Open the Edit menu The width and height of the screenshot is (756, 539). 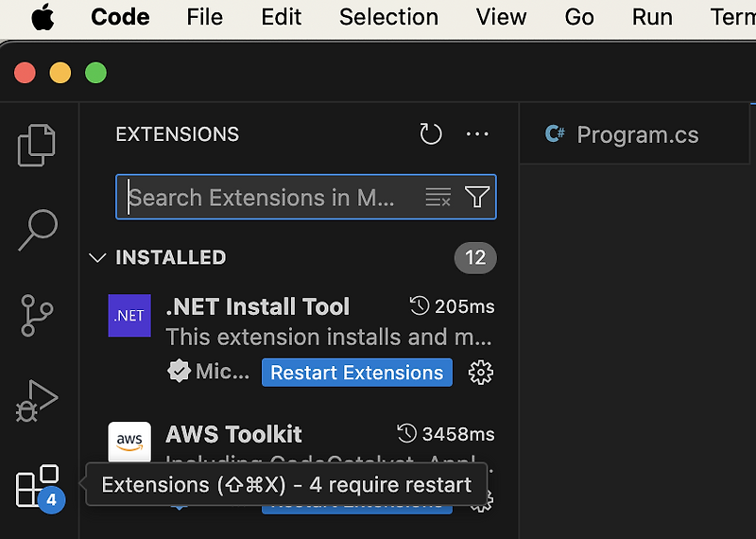coord(281,17)
